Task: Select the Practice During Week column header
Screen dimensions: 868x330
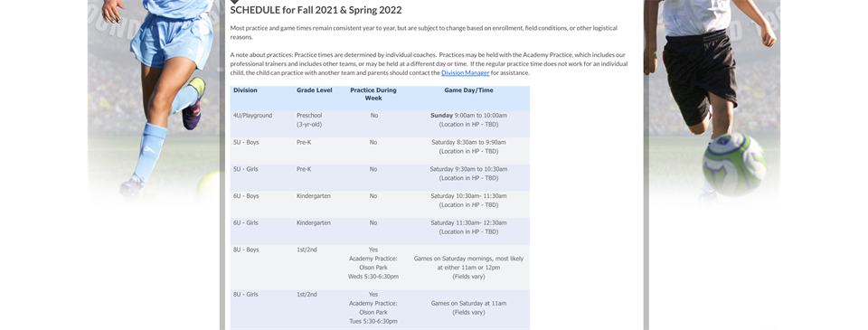Action: click(x=373, y=94)
